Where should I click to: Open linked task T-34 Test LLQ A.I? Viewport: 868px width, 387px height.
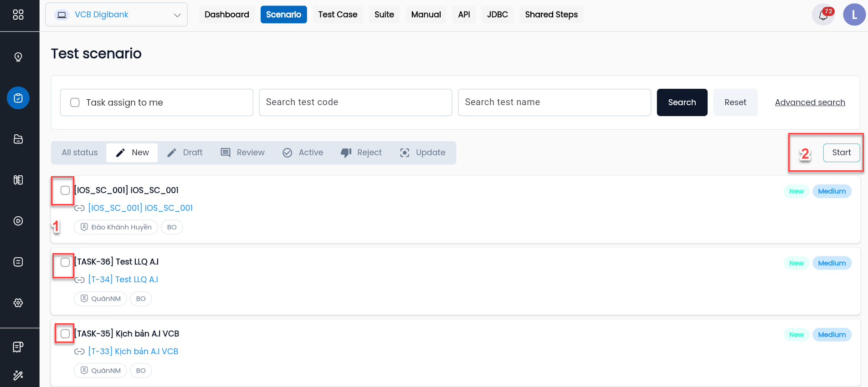click(x=123, y=280)
